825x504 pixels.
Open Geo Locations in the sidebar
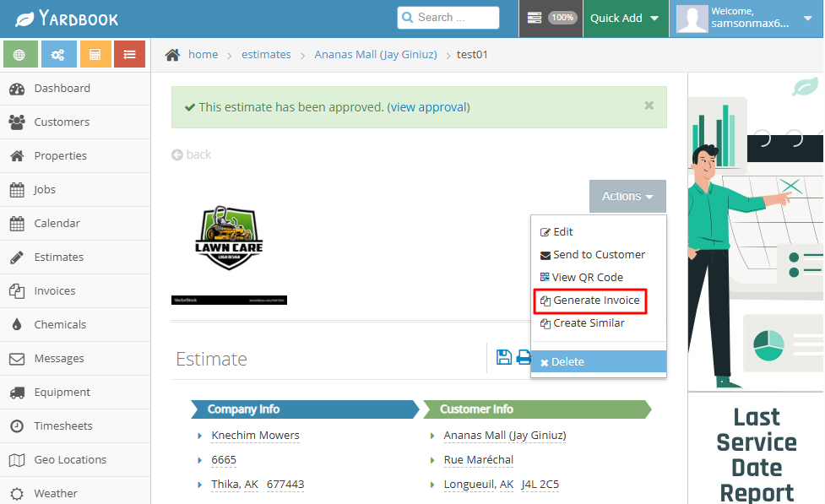tap(75, 459)
